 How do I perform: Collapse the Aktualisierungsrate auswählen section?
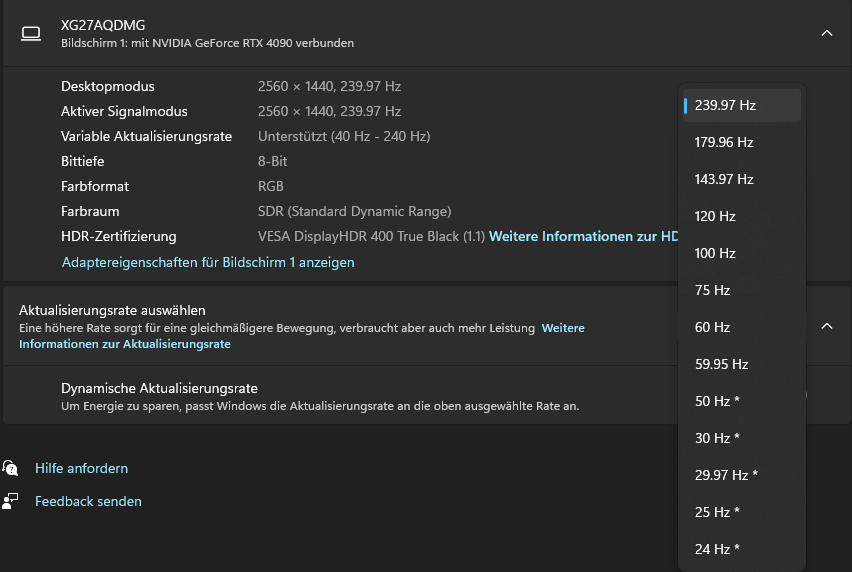coord(826,326)
